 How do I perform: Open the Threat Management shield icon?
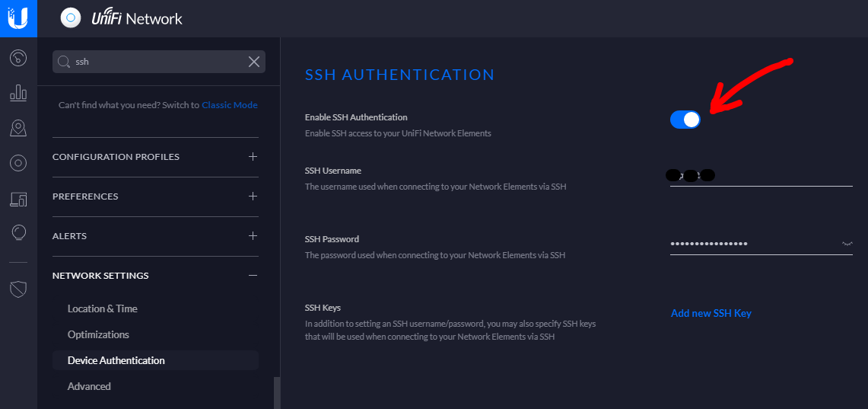tap(18, 289)
